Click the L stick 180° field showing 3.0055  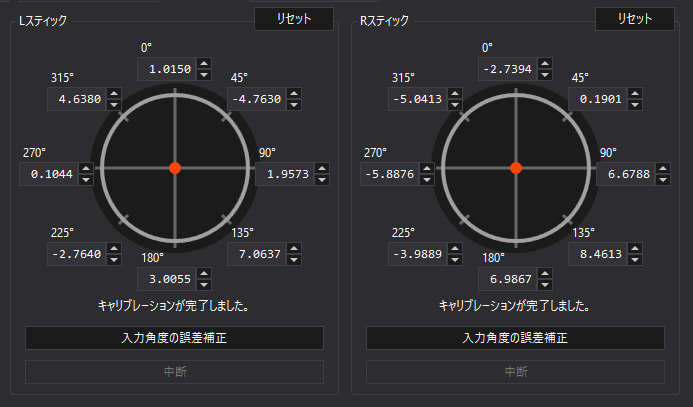[x=167, y=280]
